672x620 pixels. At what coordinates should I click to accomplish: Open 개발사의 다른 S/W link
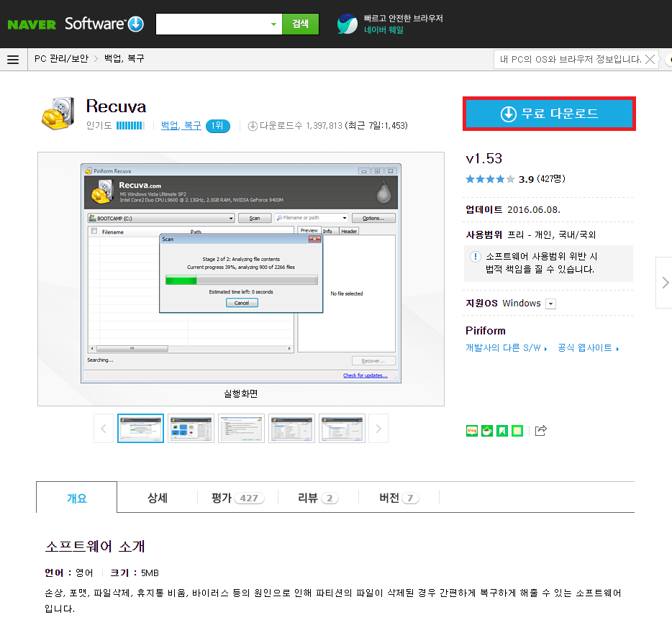[506, 348]
